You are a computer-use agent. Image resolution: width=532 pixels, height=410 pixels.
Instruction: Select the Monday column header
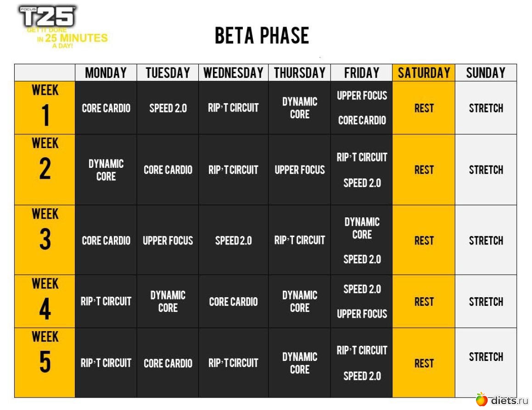click(x=106, y=73)
